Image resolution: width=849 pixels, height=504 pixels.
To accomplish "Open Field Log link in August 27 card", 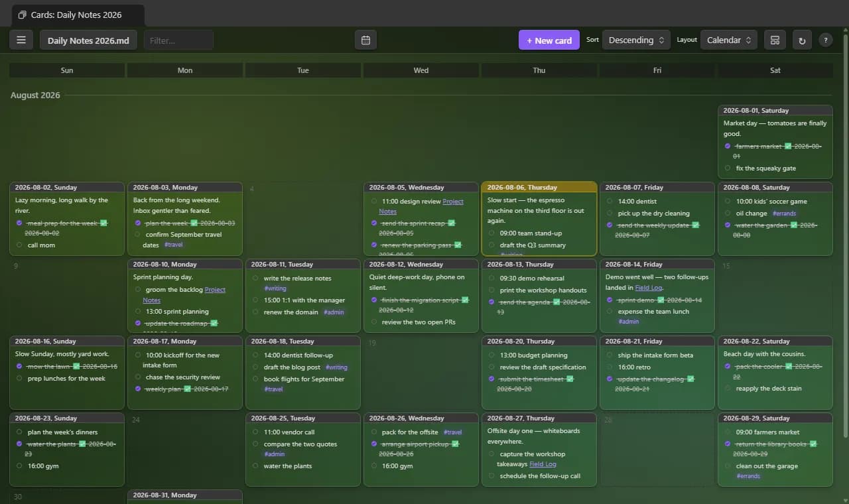I will click(543, 464).
